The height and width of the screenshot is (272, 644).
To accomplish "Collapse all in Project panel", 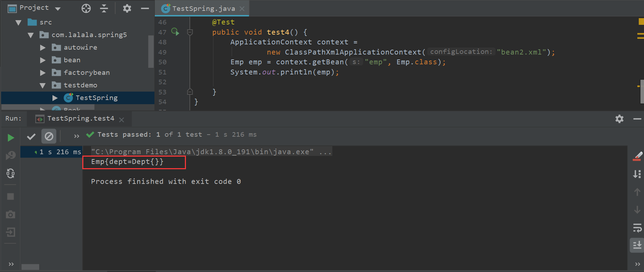I will point(104,8).
